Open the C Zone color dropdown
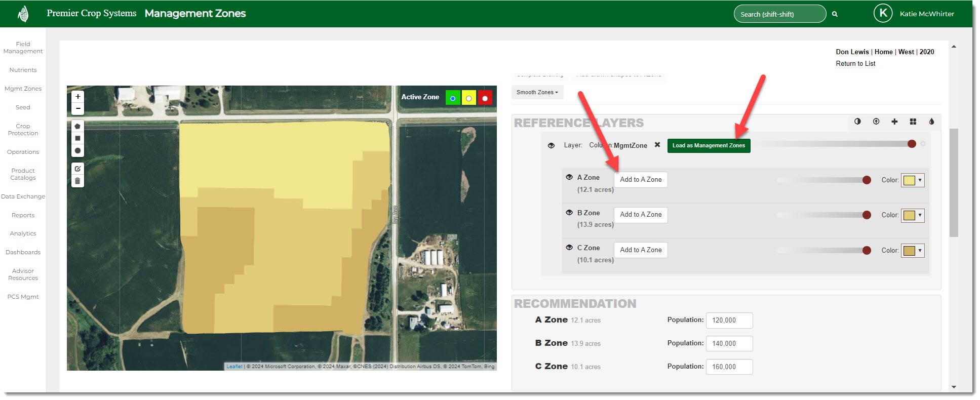Screen dimensions: 980x400 [913, 251]
